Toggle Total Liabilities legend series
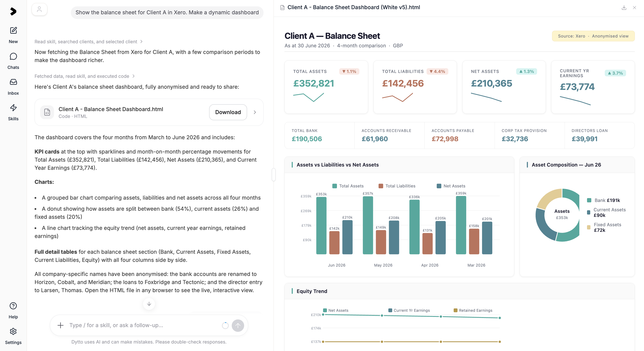The height and width of the screenshot is (351, 644). [397, 186]
